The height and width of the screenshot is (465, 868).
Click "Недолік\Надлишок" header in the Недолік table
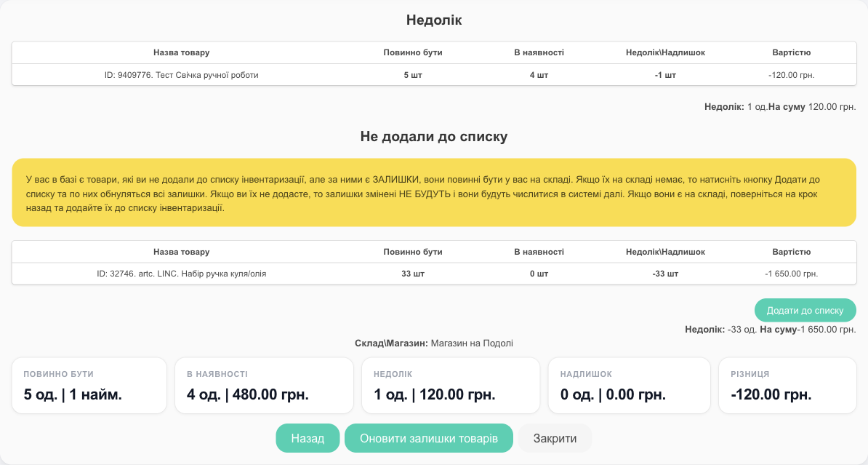[x=665, y=52]
